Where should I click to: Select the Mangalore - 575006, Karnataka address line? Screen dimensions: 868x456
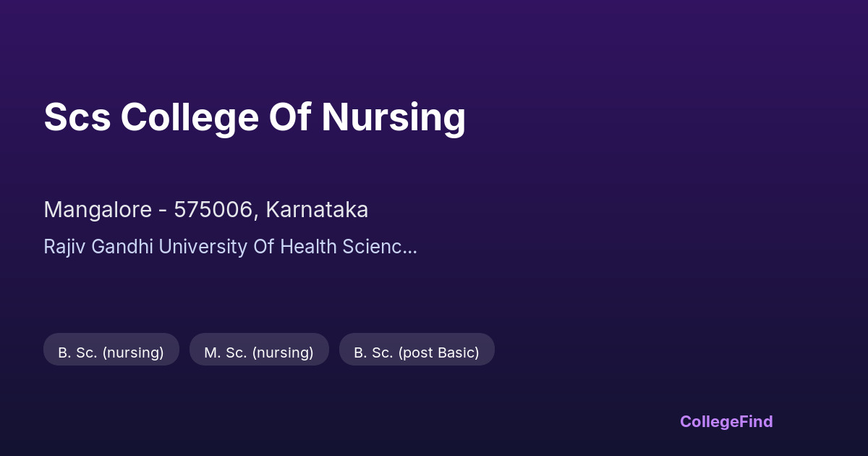(x=205, y=210)
